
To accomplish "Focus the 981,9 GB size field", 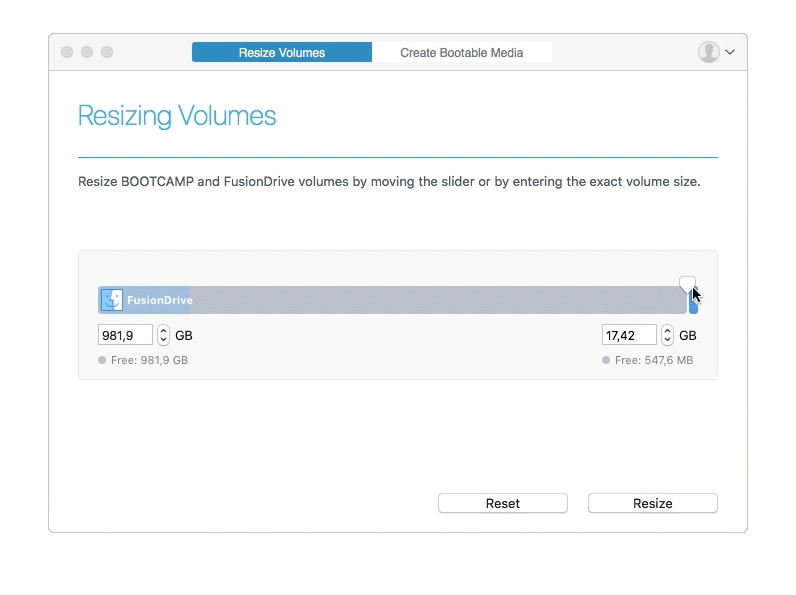I will coord(125,336).
